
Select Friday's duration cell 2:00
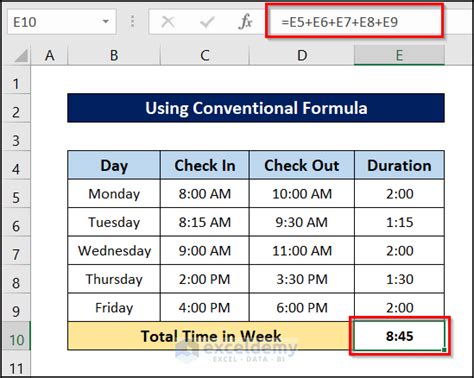pos(399,308)
